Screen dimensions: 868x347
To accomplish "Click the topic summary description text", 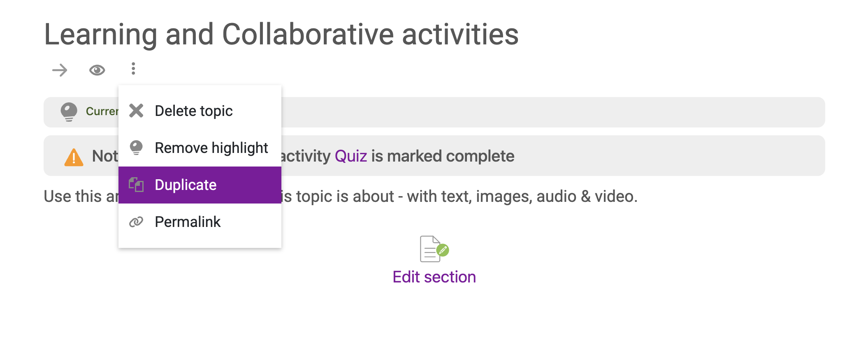I will (x=341, y=197).
